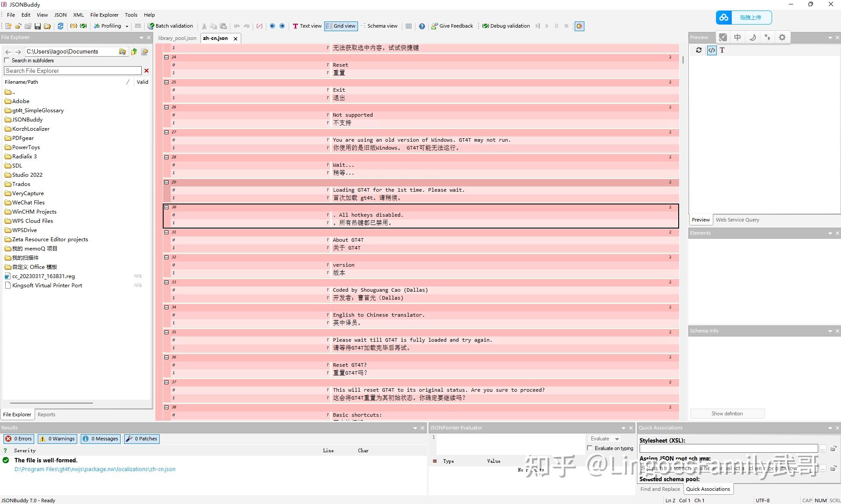Enable Evaluate on typing
The image size is (841, 504).
590,448
